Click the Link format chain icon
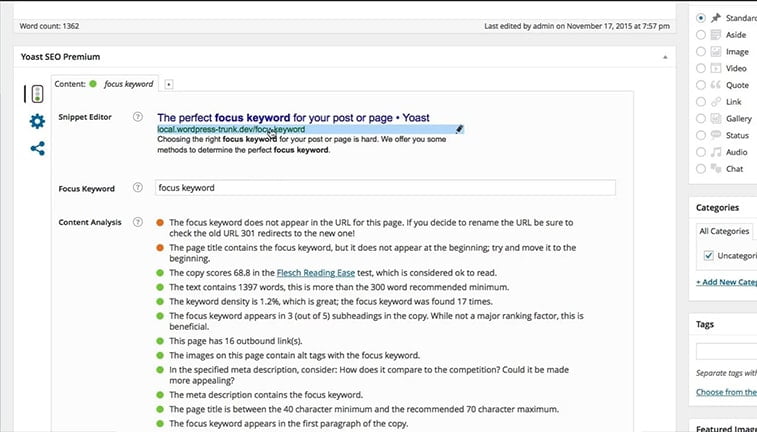 715,102
